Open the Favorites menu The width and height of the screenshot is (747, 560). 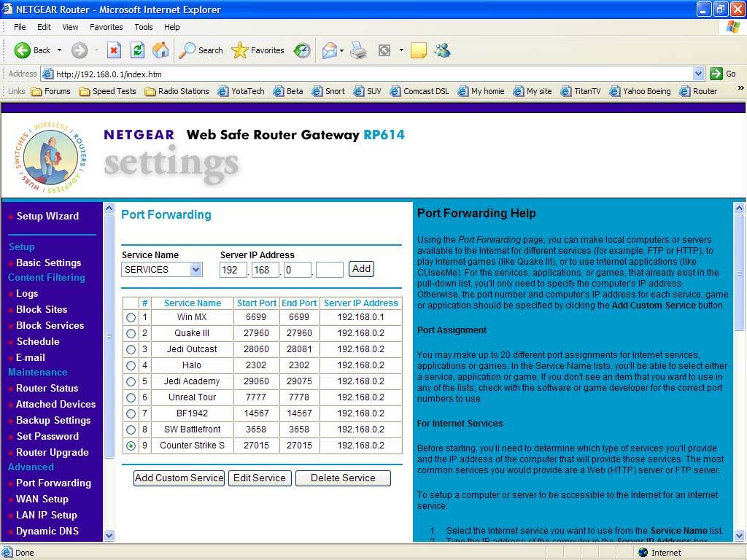[x=107, y=27]
